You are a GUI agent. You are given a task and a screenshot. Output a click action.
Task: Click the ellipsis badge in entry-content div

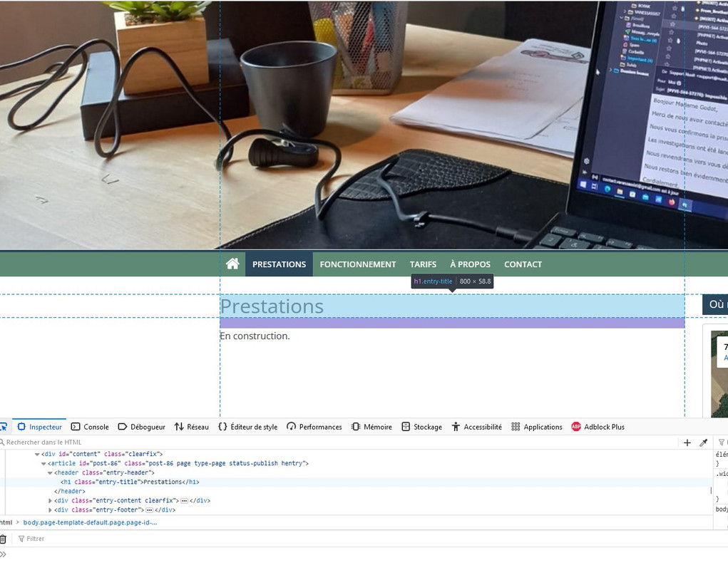tap(185, 501)
